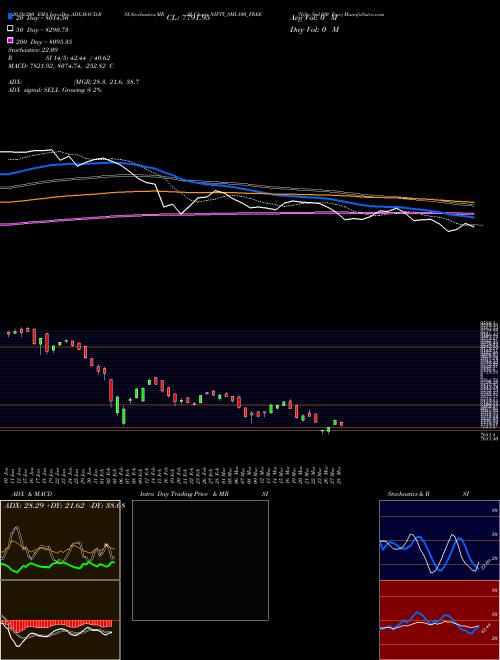Click the last red candlestick on chart
The image size is (500, 660).
[x=341, y=424]
